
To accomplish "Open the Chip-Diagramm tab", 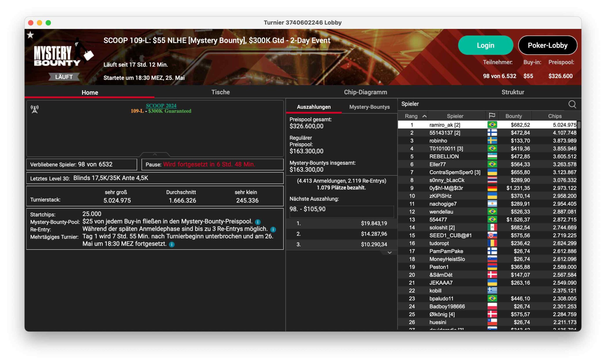I will 365,92.
